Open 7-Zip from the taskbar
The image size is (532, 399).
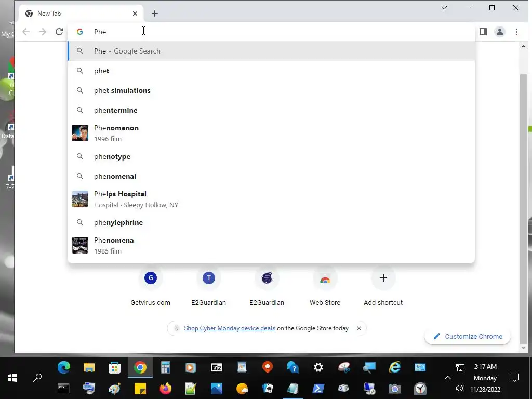217,367
